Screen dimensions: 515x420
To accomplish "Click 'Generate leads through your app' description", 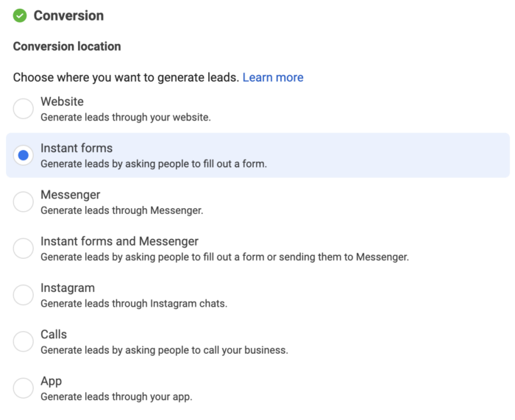I will click(116, 396).
